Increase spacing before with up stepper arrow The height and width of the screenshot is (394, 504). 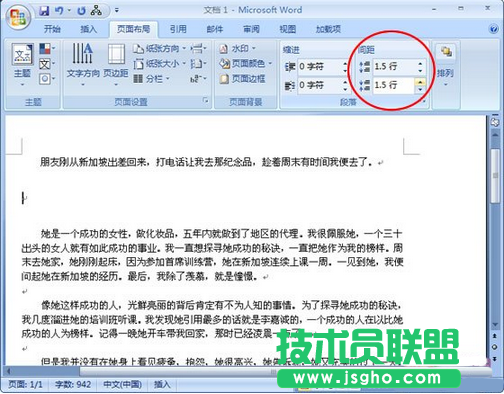(x=420, y=63)
